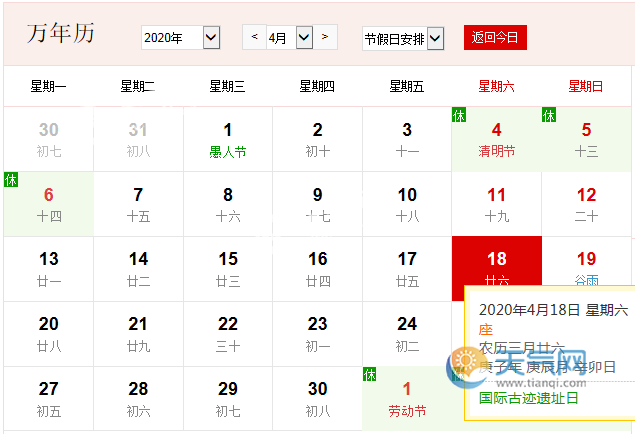Click 星期三 column header
This screenshot has width=635, height=434.
227,86
